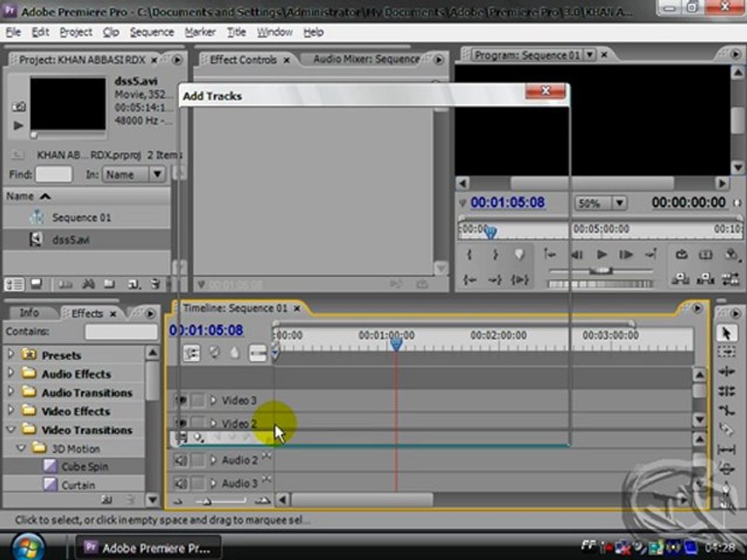Switch Project panel to List view
The image size is (747, 560).
click(14, 285)
